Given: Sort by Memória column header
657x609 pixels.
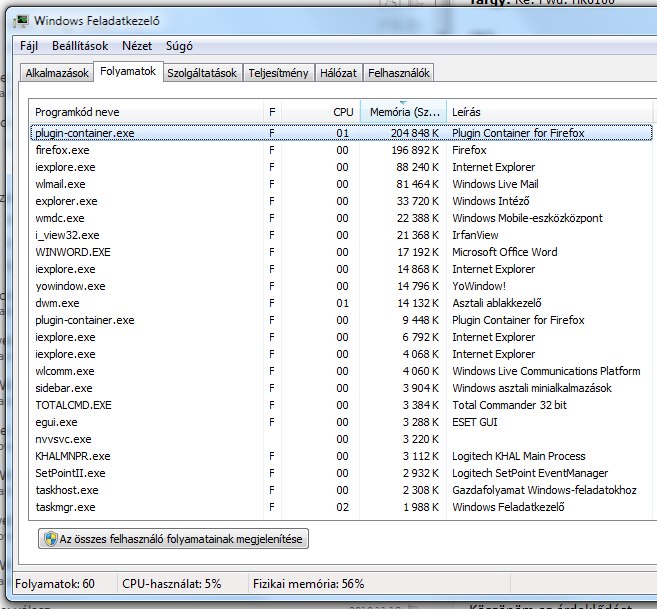Looking at the screenshot, I should (402, 112).
